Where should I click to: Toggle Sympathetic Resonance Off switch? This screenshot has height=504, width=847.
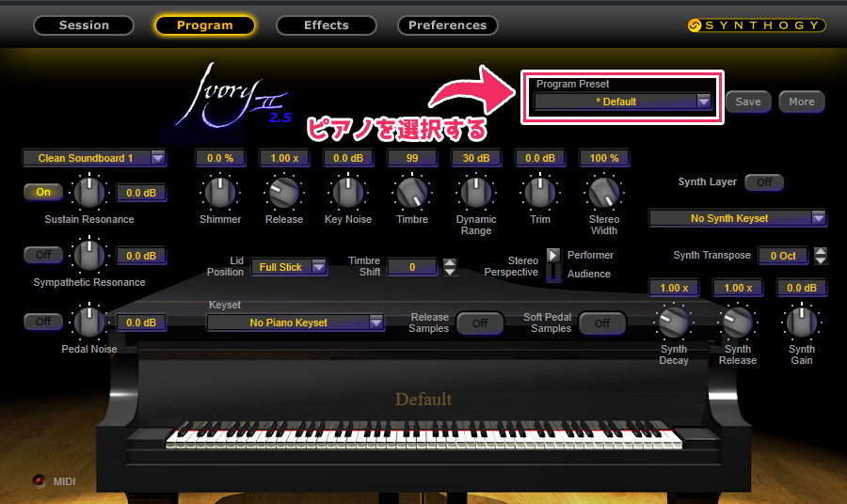[x=43, y=255]
